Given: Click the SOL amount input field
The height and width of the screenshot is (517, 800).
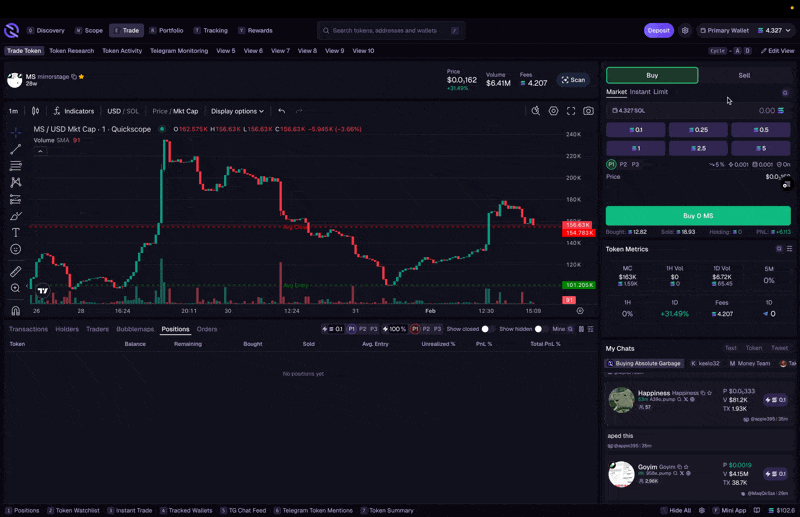Looking at the screenshot, I should pyautogui.click(x=698, y=111).
